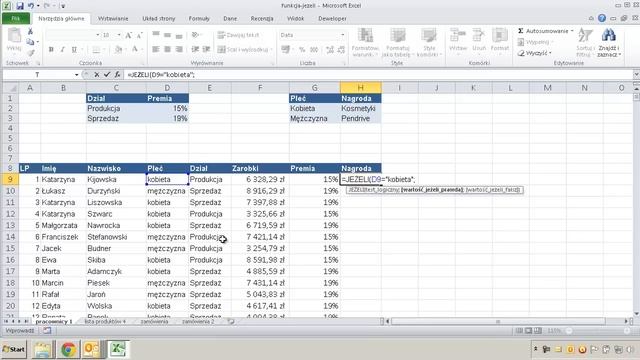Click the Nazwisko column header cell

[x=116, y=168]
